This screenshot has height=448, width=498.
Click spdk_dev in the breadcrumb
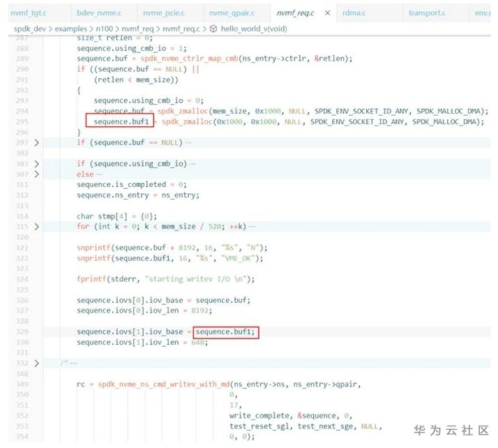click(x=30, y=29)
